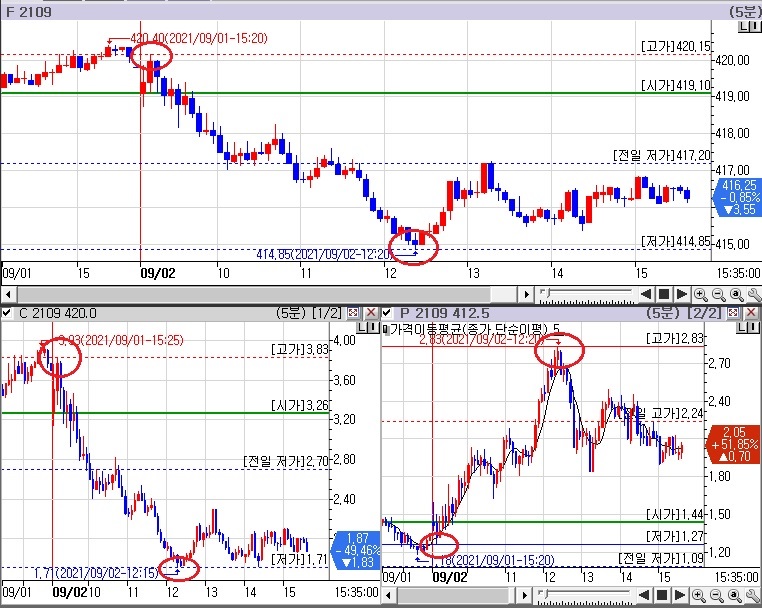
Task: Click (5분) interval label on P 2109 panel
Action: [x=665, y=313]
